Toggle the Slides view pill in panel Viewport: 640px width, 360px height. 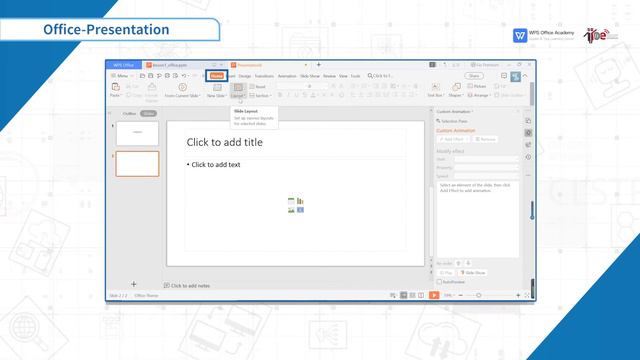click(x=149, y=113)
